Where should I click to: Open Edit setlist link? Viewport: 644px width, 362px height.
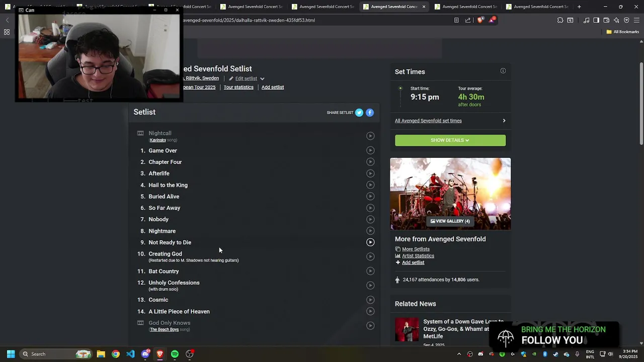coord(246,78)
